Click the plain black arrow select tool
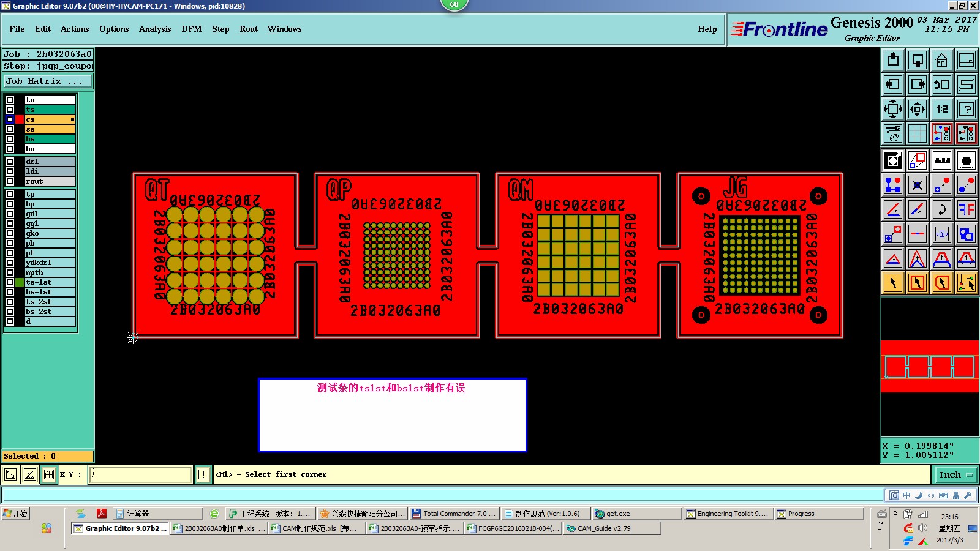 coord(893,283)
